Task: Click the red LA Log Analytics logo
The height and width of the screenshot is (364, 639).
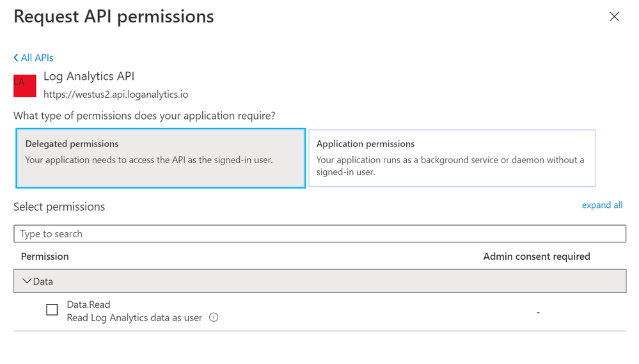Action: coord(25,86)
